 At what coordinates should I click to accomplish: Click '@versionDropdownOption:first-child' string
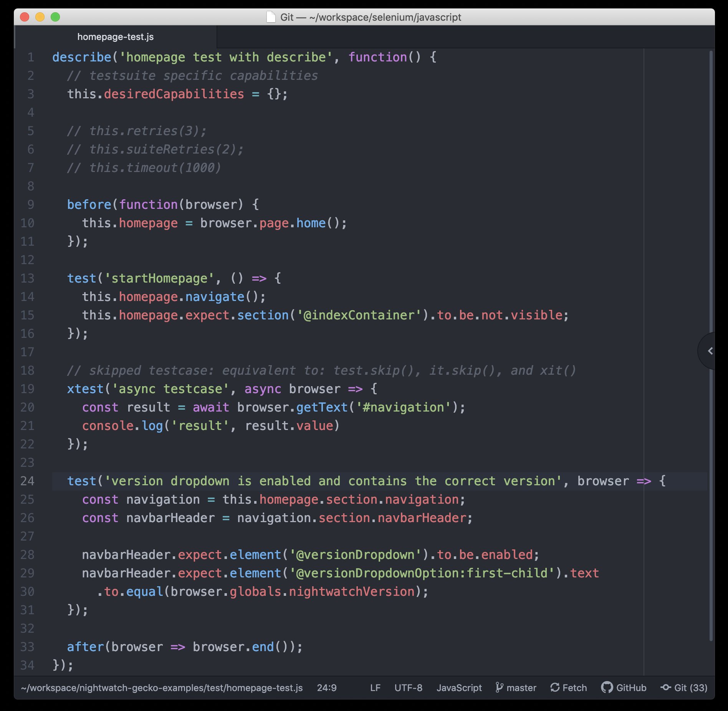(x=422, y=573)
